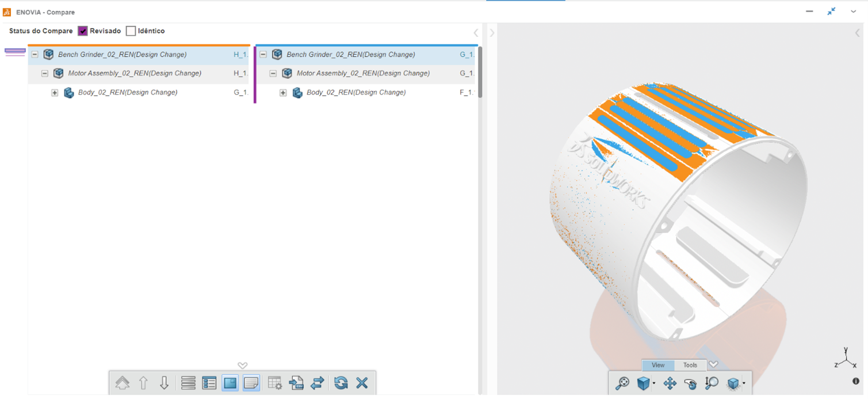Collapse the tree panel with left arrow
Screen dimensions: 868x399
coord(476,33)
